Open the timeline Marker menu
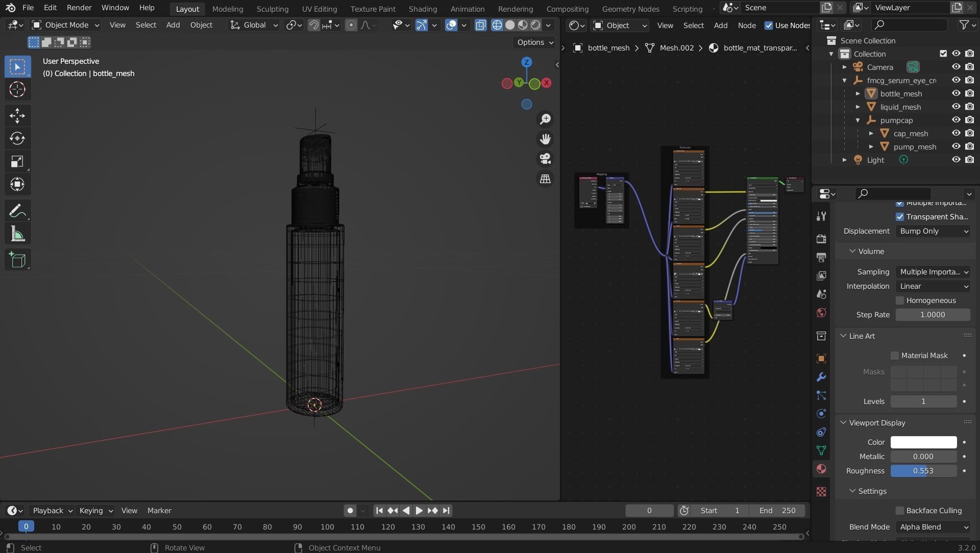Image resolution: width=980 pixels, height=553 pixels. [159, 511]
